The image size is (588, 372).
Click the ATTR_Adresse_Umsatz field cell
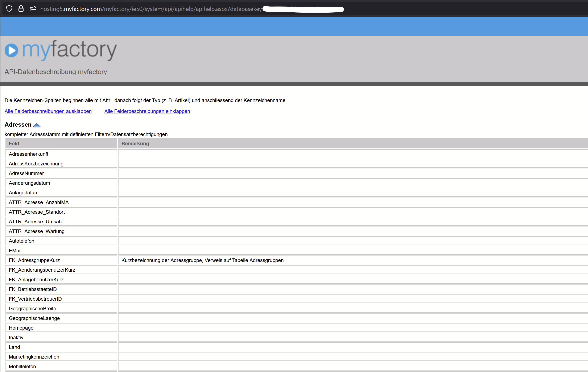[36, 221]
